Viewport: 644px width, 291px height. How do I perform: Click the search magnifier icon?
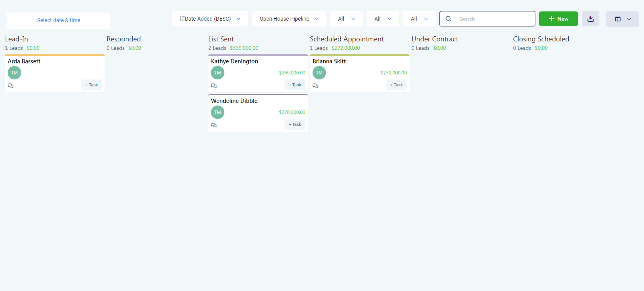click(449, 19)
